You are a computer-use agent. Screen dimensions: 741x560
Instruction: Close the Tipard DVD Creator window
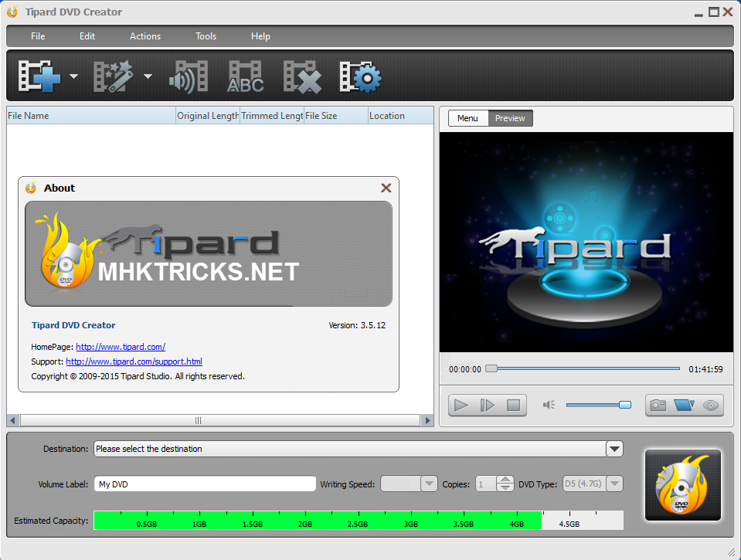pyautogui.click(x=728, y=12)
